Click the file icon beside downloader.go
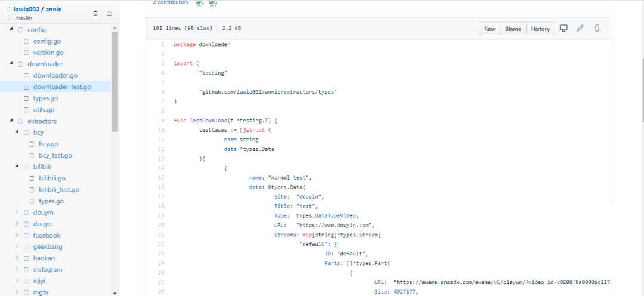Screen dimensions: 644x296 26,76
